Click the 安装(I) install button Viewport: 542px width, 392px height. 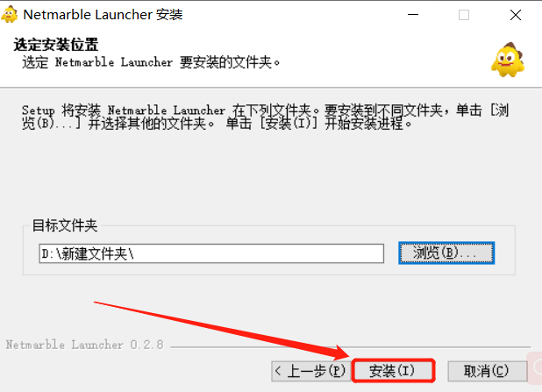(393, 371)
